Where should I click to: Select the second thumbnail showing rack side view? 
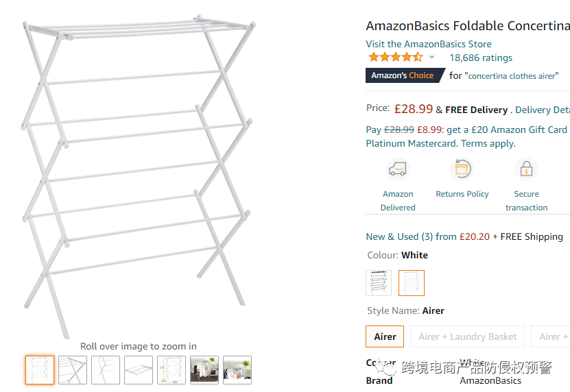[73, 370]
